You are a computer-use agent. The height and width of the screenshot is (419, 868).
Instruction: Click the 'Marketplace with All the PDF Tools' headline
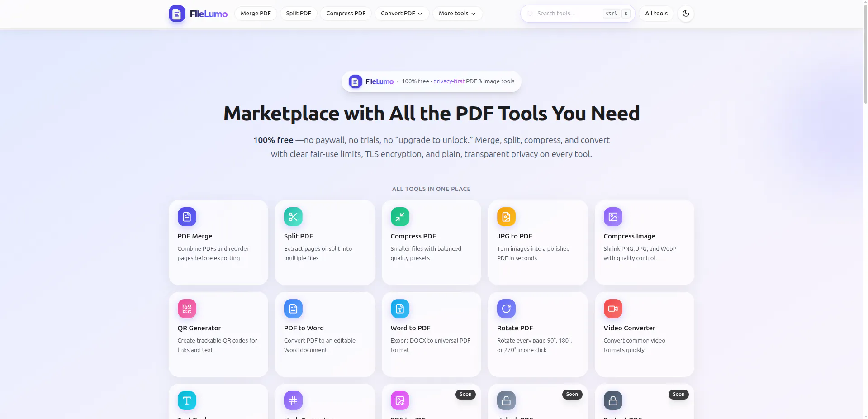pyautogui.click(x=432, y=114)
